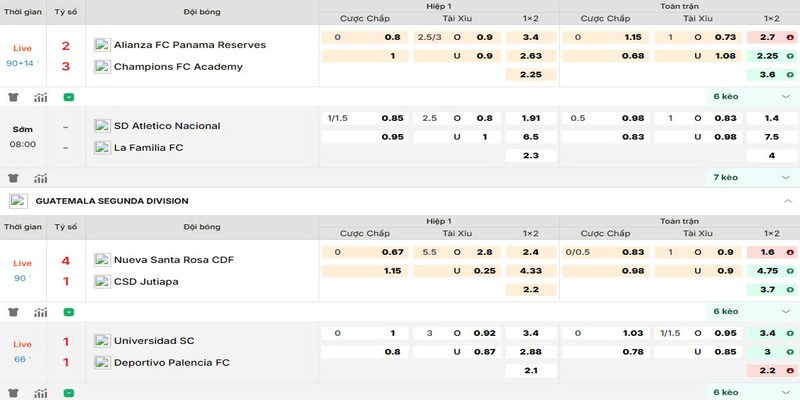Image resolution: width=800 pixels, height=400 pixels.
Task: Click the jersey icon below the La Familia FC match
Action: [x=13, y=178]
